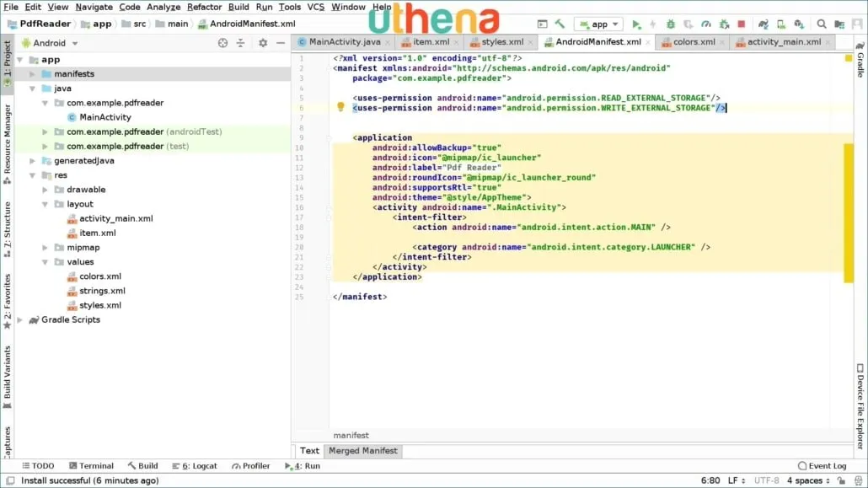Viewport: 868px width, 488px height.
Task: Open the Build menu
Action: (238, 7)
